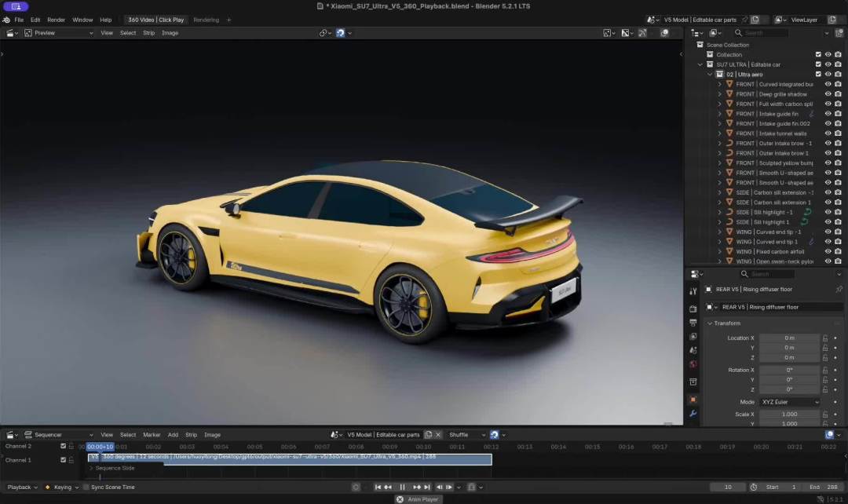The height and width of the screenshot is (504, 848).
Task: Open the preview View menu
Action: tap(107, 33)
